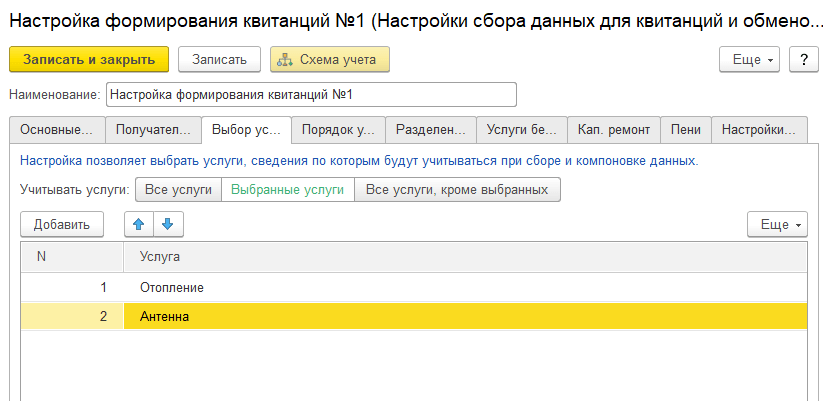Click into the Наименование text field
Screen dimensions: 823x401
click(x=310, y=95)
